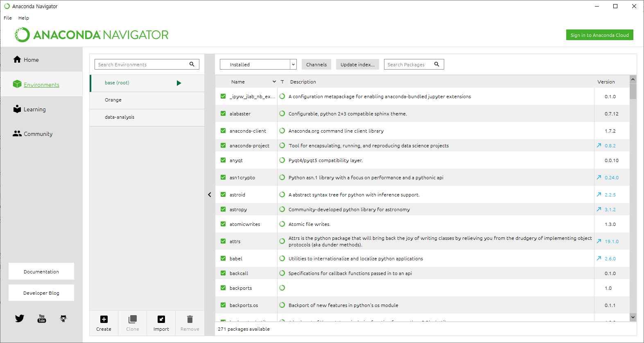644x343 pixels.
Task: Click magnifier in Search Environments box
Action: click(x=192, y=64)
